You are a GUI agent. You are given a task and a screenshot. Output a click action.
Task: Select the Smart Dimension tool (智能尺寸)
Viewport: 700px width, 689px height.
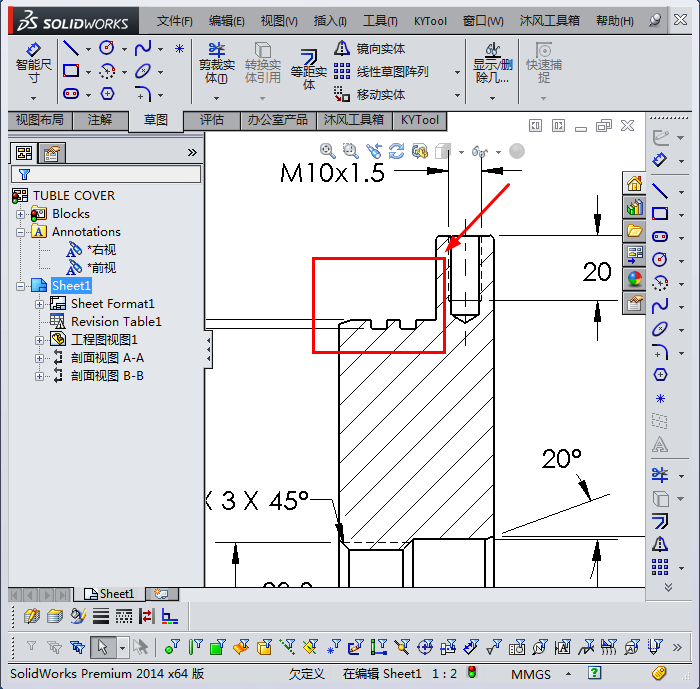tap(34, 62)
